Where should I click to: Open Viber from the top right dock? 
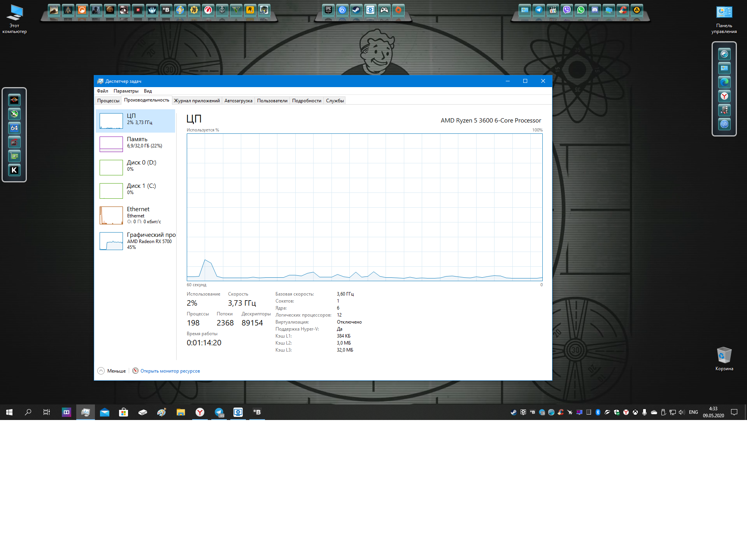click(x=567, y=10)
